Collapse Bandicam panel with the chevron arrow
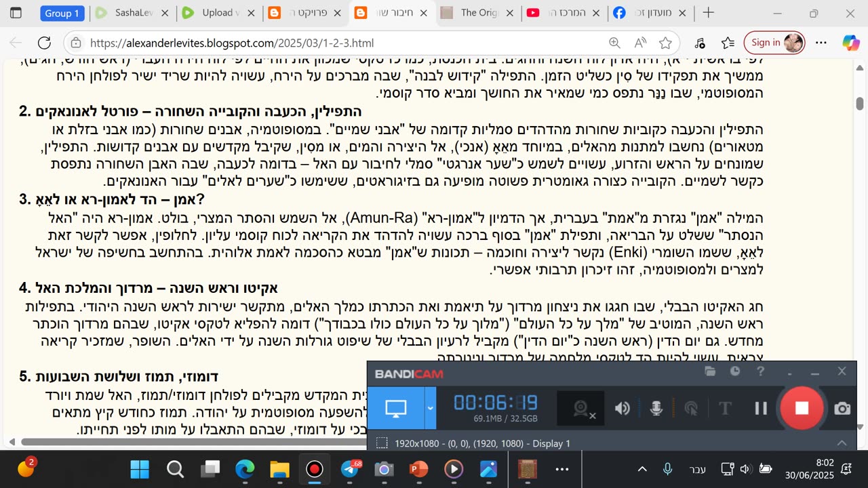 842,443
